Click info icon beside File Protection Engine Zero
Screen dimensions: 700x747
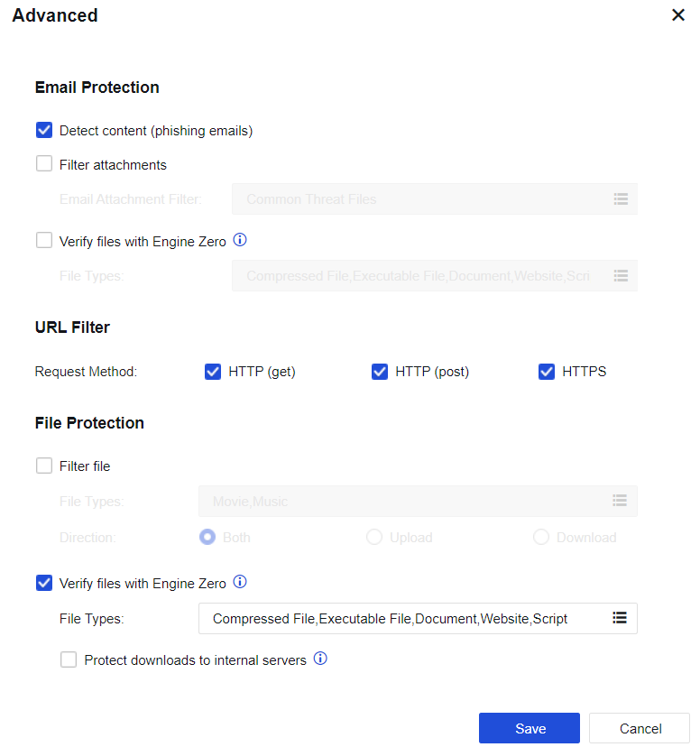240,582
